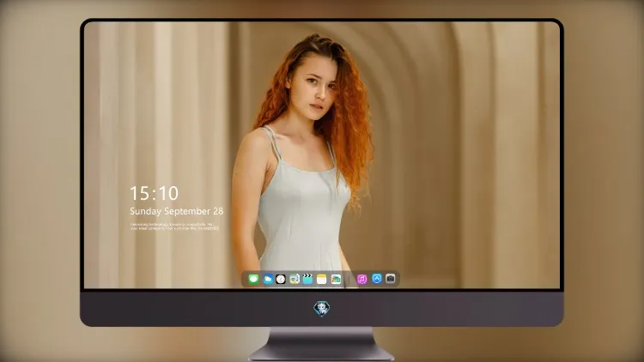The height and width of the screenshot is (362, 644).
Task: Open the blue App Store icon
Action: (x=377, y=279)
